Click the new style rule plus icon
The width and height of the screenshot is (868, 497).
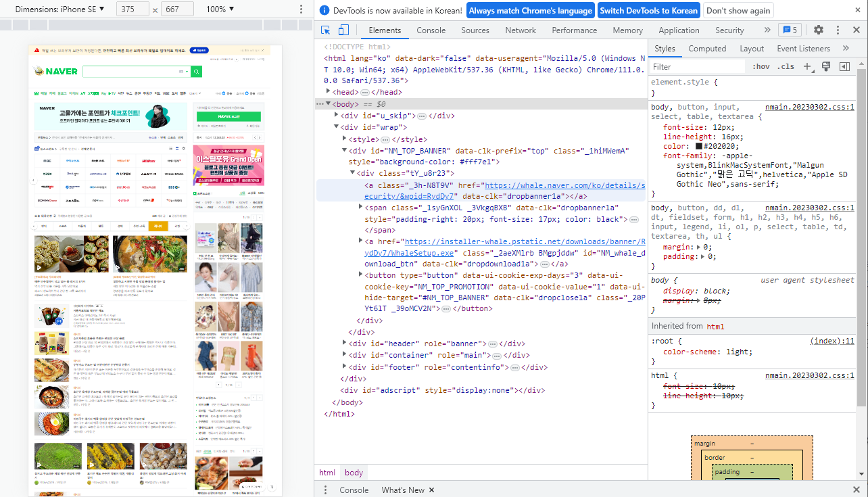(807, 66)
